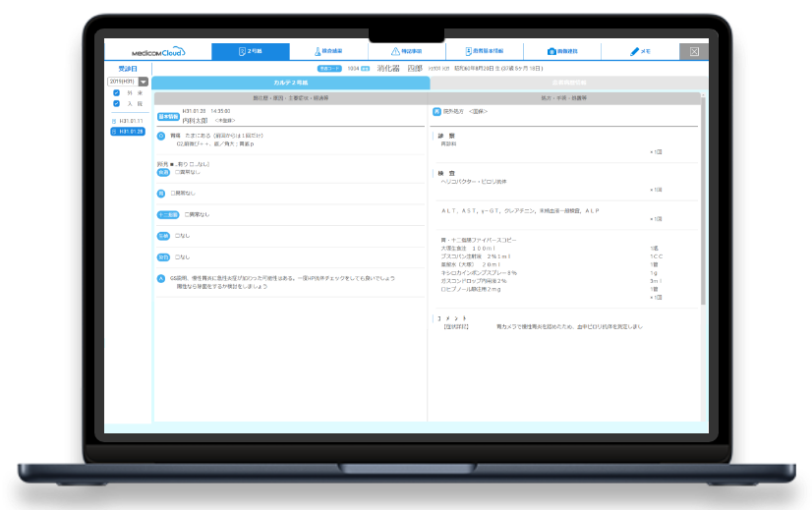Click the patient card icon for 患者基本情報
The height and width of the screenshot is (510, 812).
pos(467,51)
